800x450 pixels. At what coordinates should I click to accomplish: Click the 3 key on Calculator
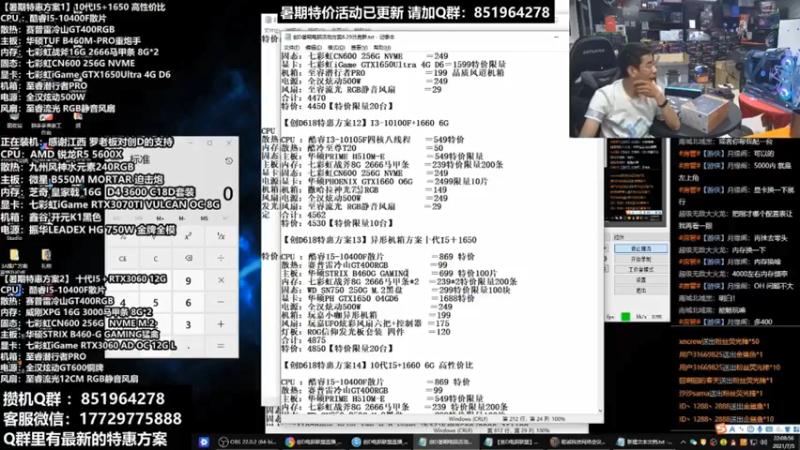(x=188, y=324)
